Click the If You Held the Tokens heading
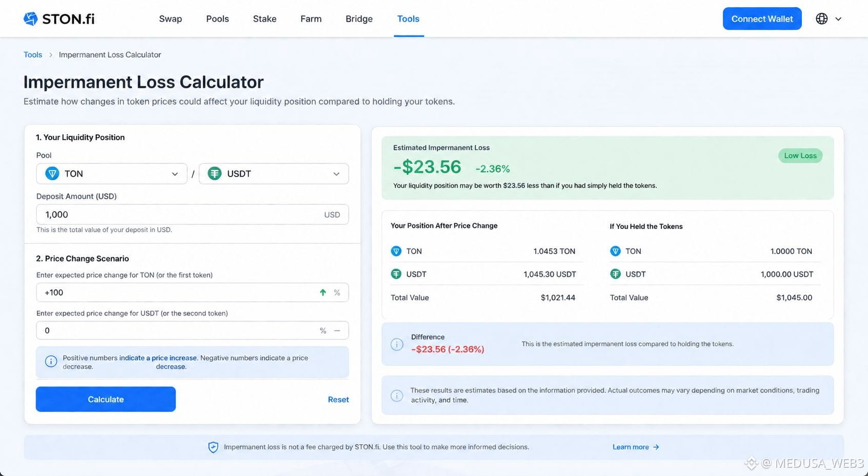This screenshot has height=476, width=868. [x=646, y=226]
